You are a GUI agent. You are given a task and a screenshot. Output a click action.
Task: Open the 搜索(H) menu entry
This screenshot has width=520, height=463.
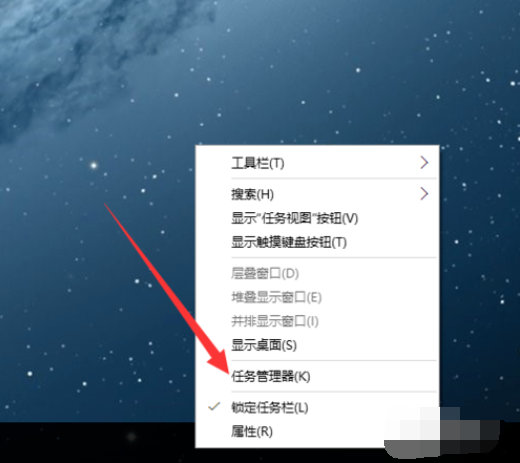[317, 194]
